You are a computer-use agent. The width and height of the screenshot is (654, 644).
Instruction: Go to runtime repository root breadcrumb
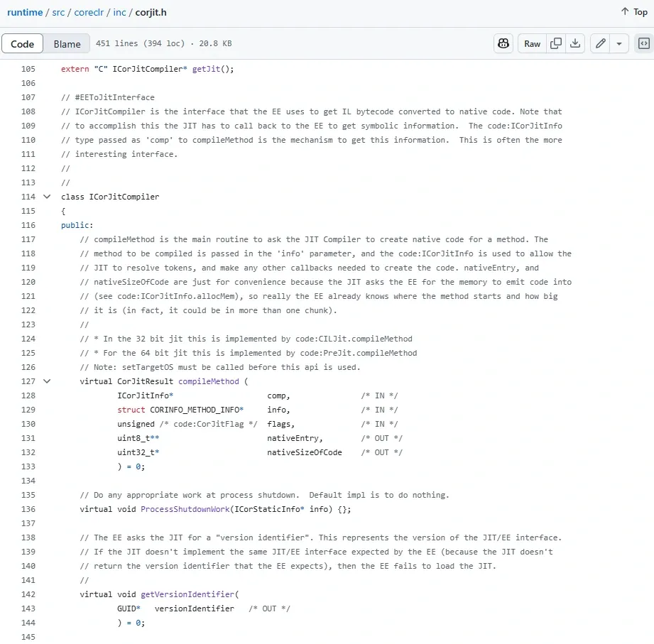coord(25,12)
